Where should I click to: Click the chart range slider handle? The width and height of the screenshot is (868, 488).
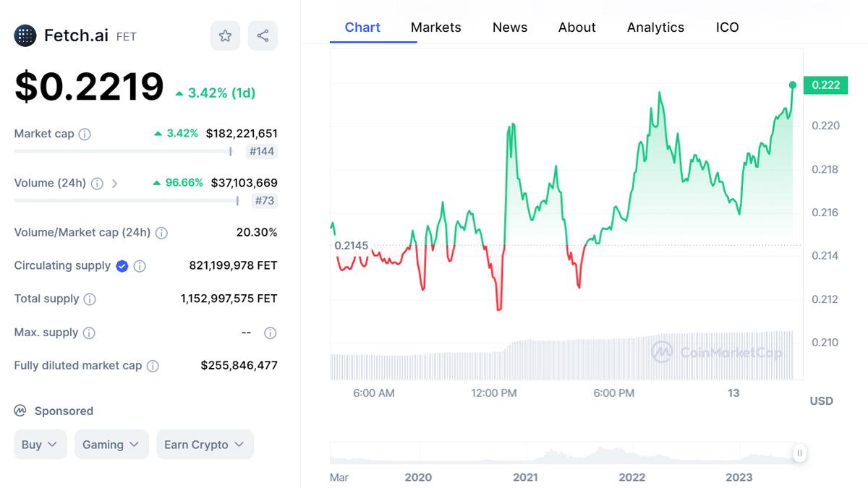pyautogui.click(x=799, y=453)
